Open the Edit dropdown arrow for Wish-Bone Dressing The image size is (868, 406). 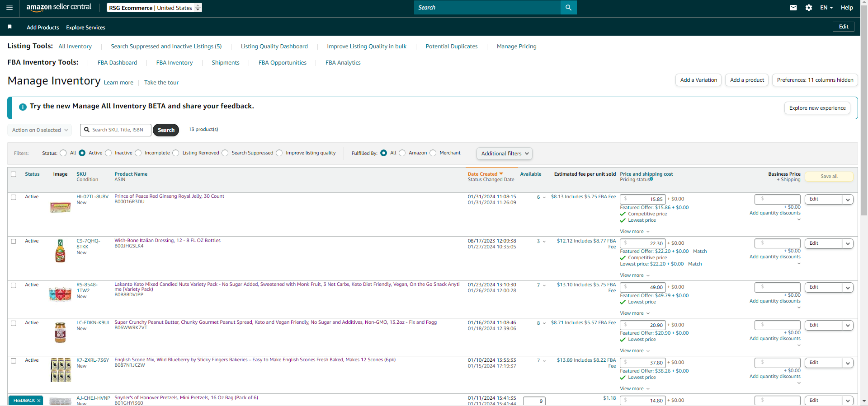click(848, 243)
